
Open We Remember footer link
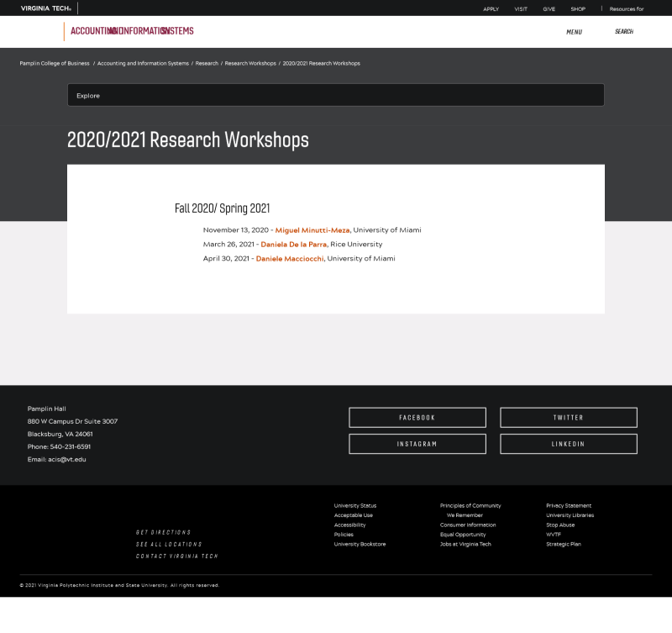coord(465,515)
